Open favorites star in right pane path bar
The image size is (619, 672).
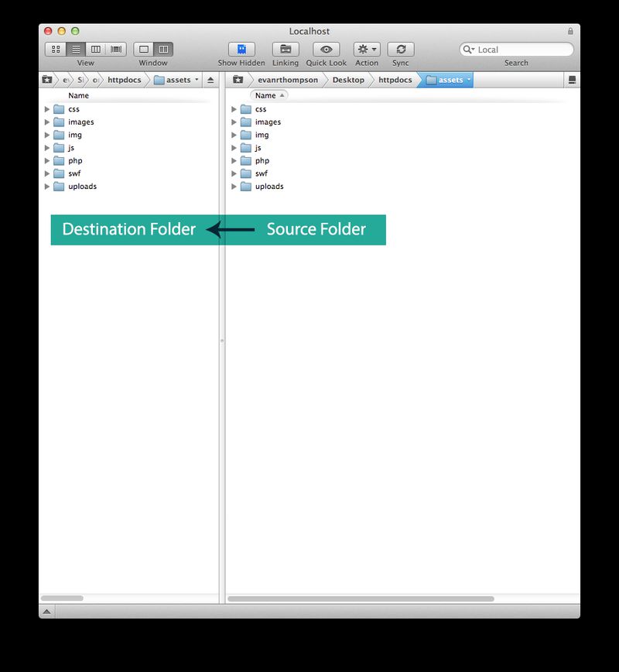point(238,80)
